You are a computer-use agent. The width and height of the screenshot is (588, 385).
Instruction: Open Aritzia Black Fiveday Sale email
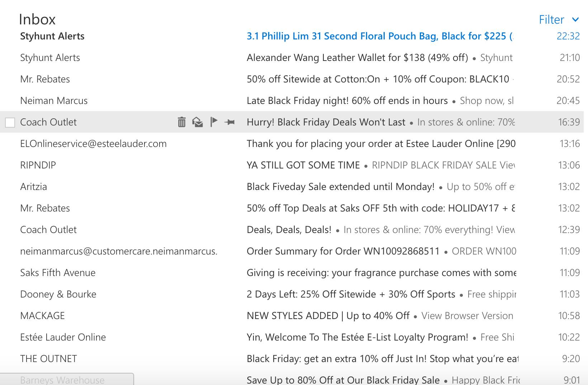pos(340,187)
